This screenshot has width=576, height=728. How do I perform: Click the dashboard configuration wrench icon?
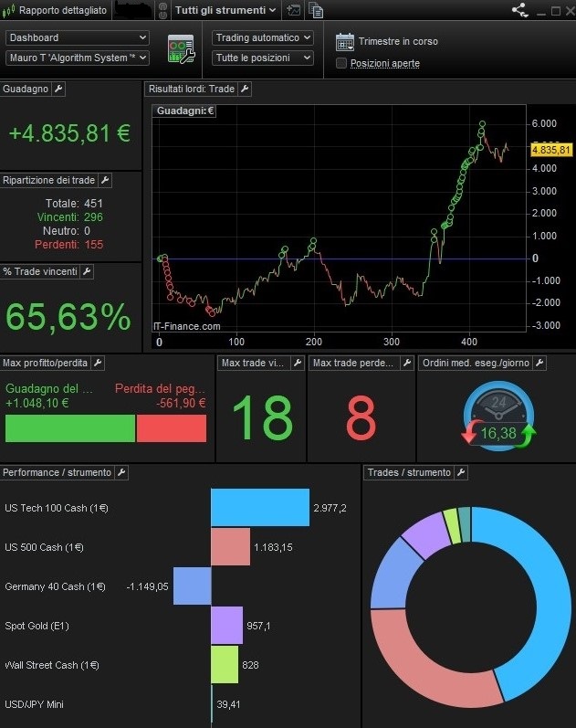coord(181,48)
